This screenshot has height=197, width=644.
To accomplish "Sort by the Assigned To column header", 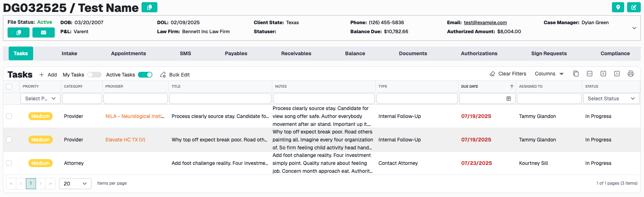I will (531, 87).
